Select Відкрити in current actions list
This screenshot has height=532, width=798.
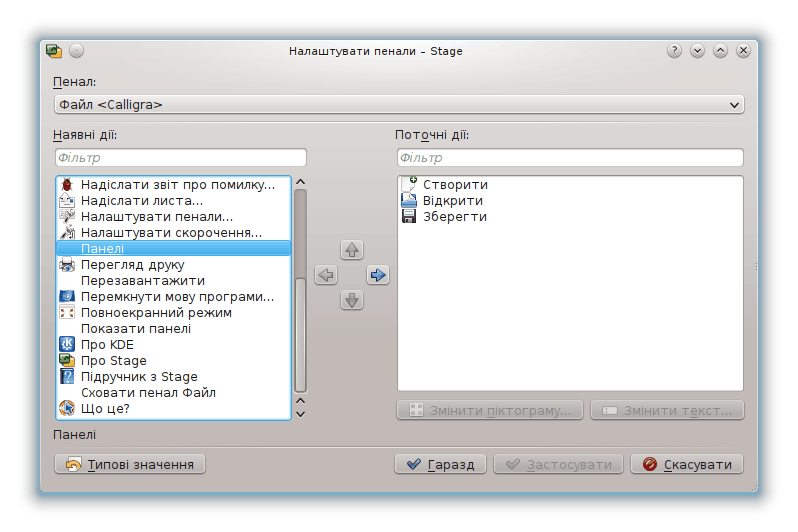point(452,201)
